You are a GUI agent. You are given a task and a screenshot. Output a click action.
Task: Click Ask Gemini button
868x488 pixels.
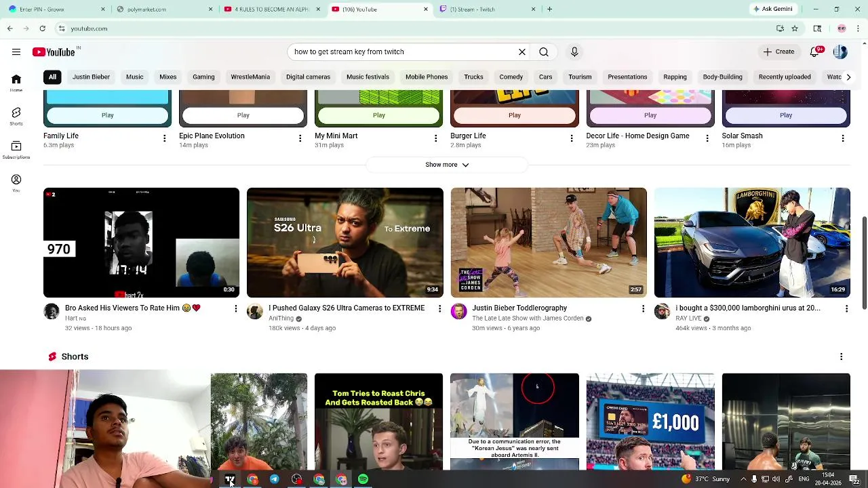pos(772,9)
